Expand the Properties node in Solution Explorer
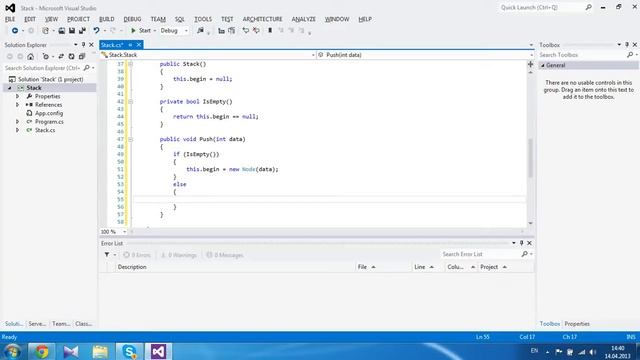 pos(18,96)
